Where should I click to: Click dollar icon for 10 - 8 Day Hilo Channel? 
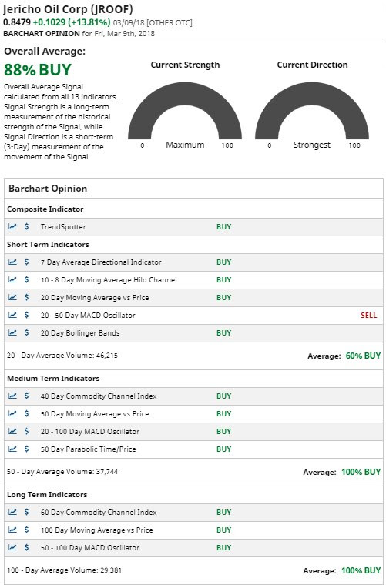coord(26,279)
